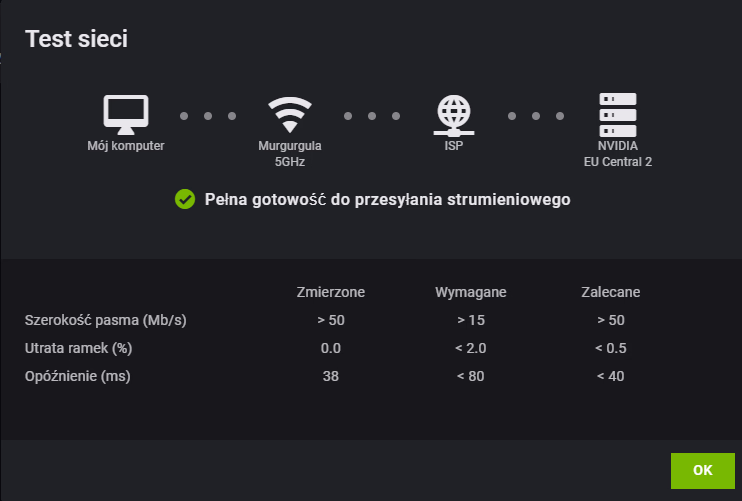Screen dimensions: 742x501
Task: Click the Wi-Fi network icon
Action: (289, 115)
